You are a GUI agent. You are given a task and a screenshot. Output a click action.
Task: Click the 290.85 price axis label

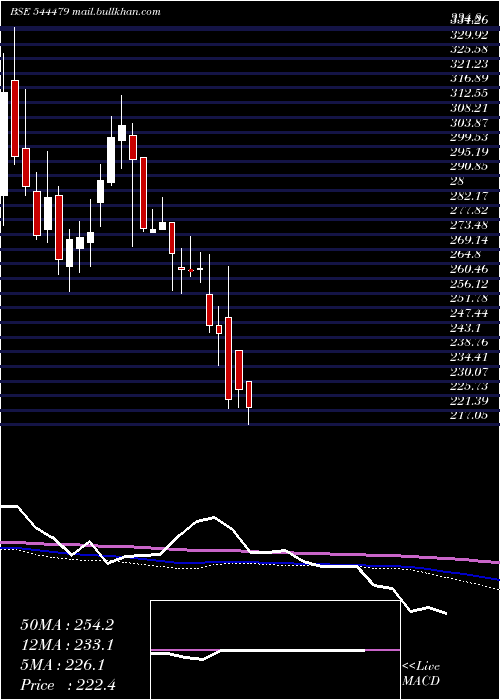click(x=468, y=167)
